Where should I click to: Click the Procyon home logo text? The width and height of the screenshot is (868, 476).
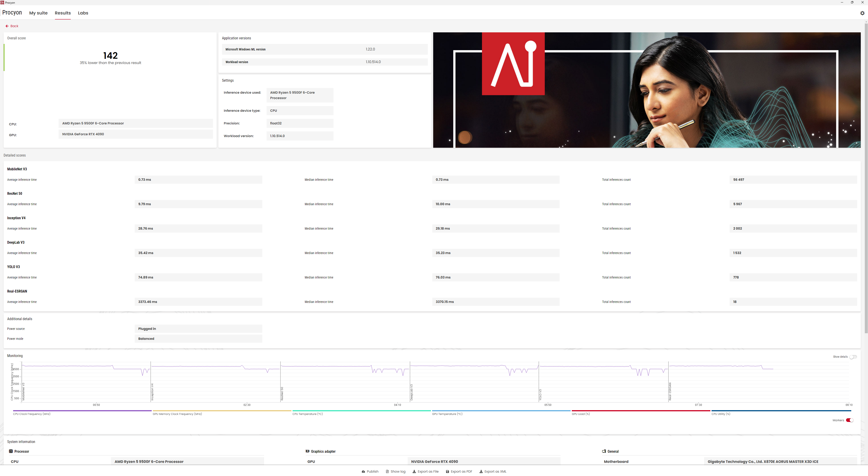point(12,12)
